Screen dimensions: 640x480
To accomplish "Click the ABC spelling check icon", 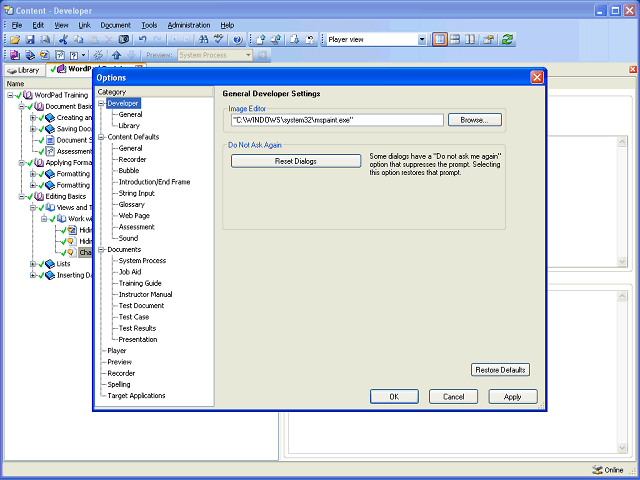I will pos(219,40).
